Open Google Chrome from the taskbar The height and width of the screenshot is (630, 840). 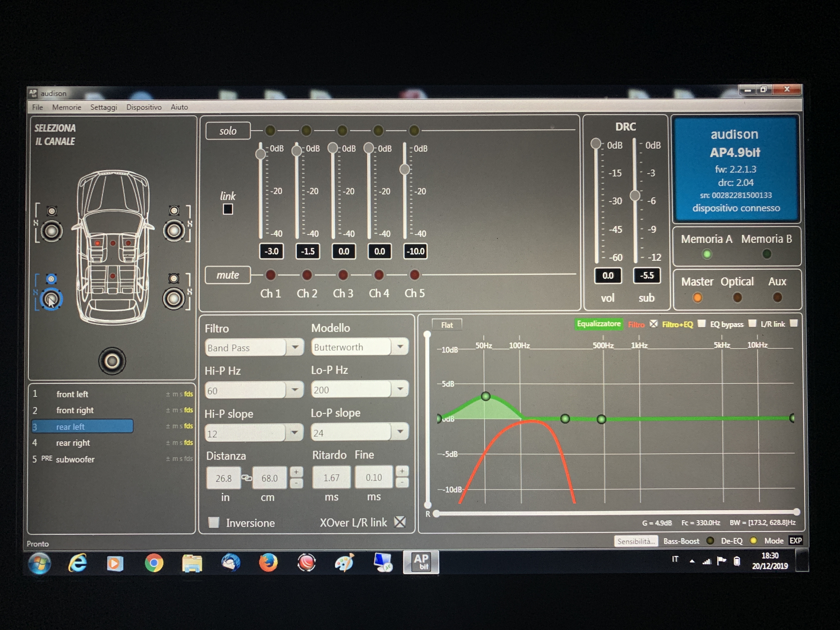(x=154, y=563)
